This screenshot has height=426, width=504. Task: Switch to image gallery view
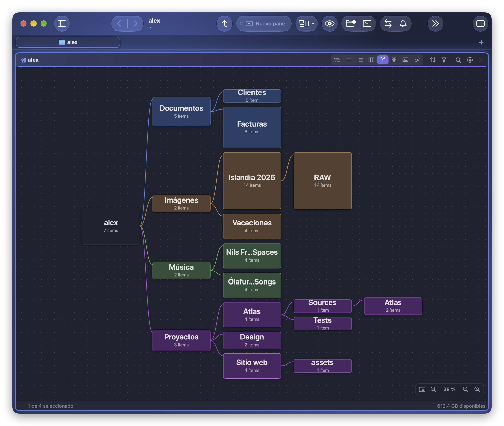[x=405, y=60]
